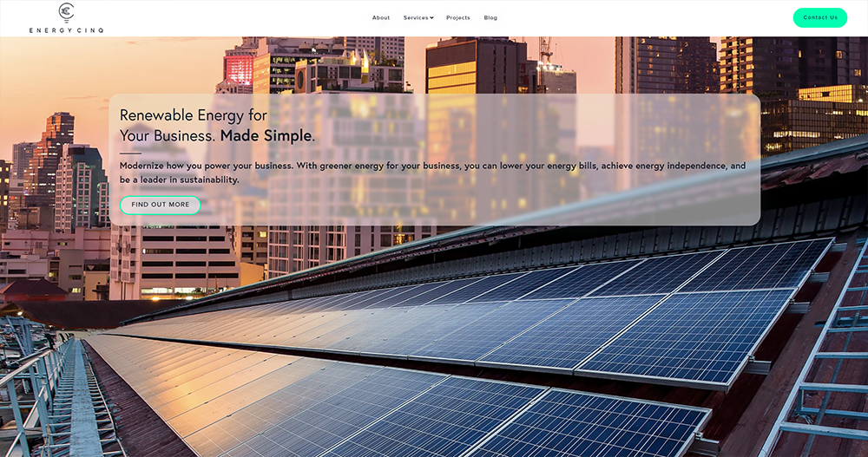Click the construction crane in the skyline

click(x=545, y=49)
